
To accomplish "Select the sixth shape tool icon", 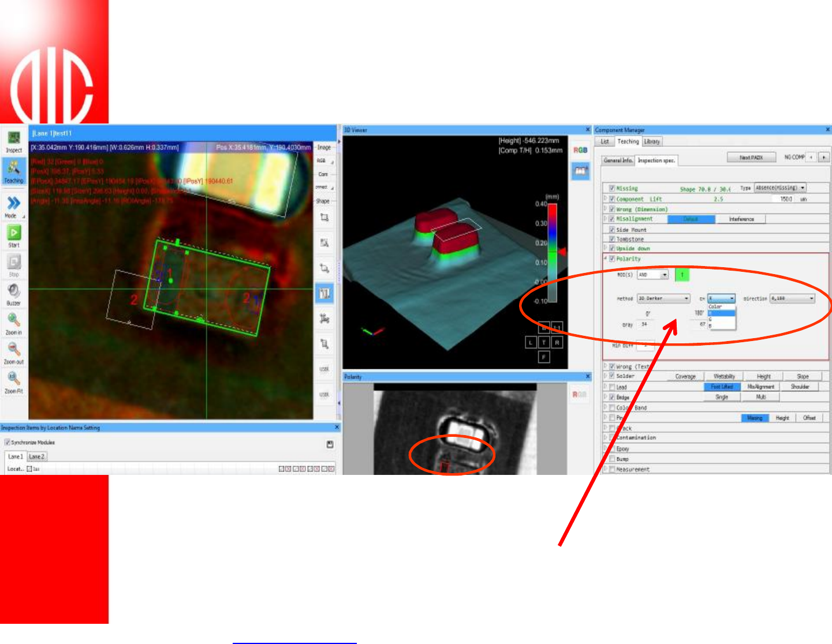I will coord(324,344).
